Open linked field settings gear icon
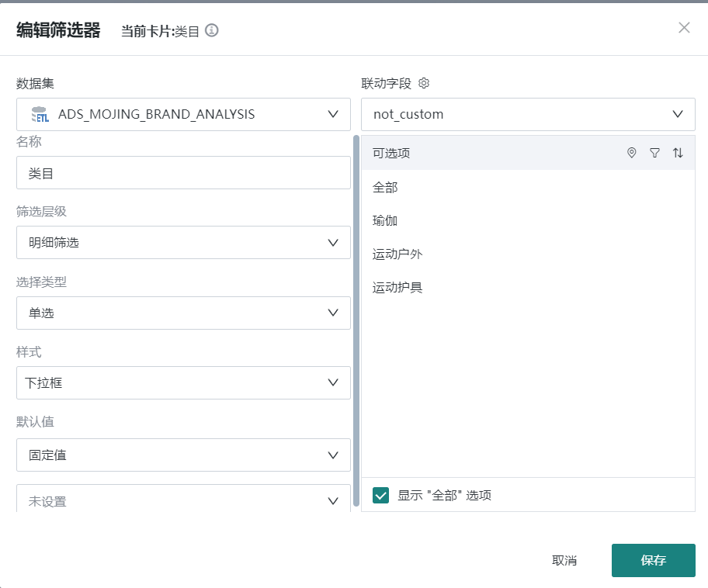The width and height of the screenshot is (708, 588). click(x=424, y=83)
